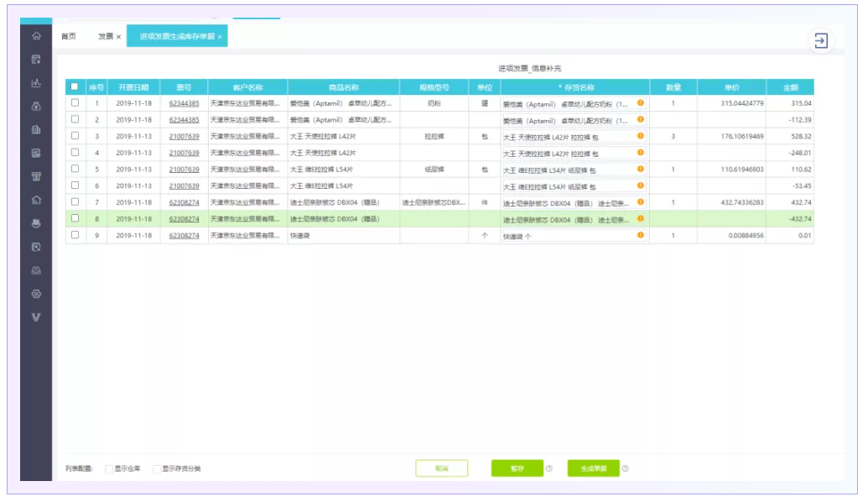Viewport: 868px width, 502px height.
Task: Click the 存货名称 field for 快递袋 row
Action: 566,236
